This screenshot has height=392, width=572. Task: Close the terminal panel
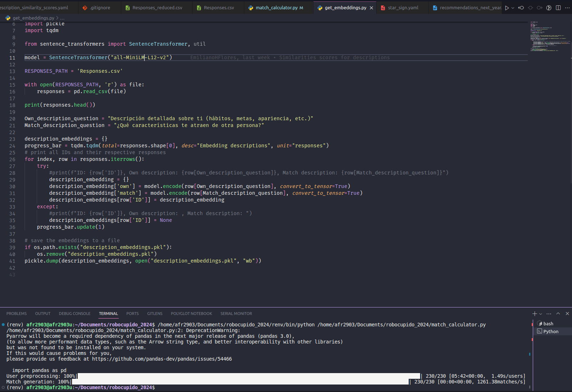pyautogui.click(x=567, y=314)
